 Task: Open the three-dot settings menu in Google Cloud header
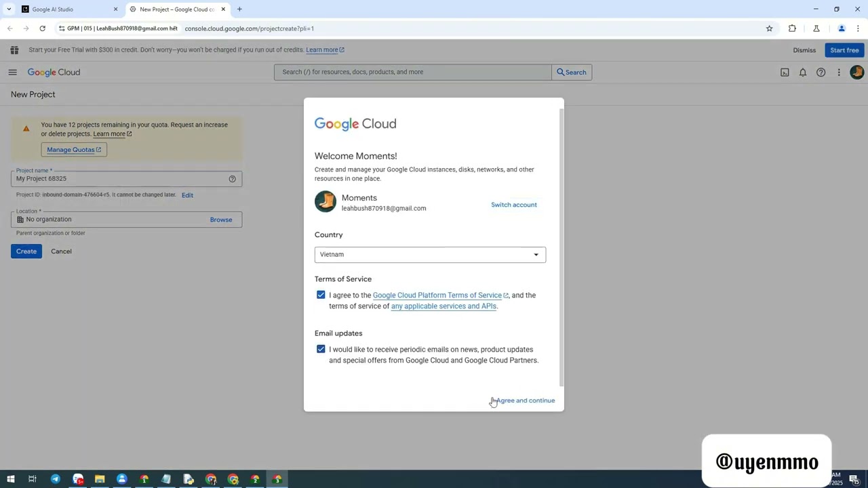(x=839, y=73)
